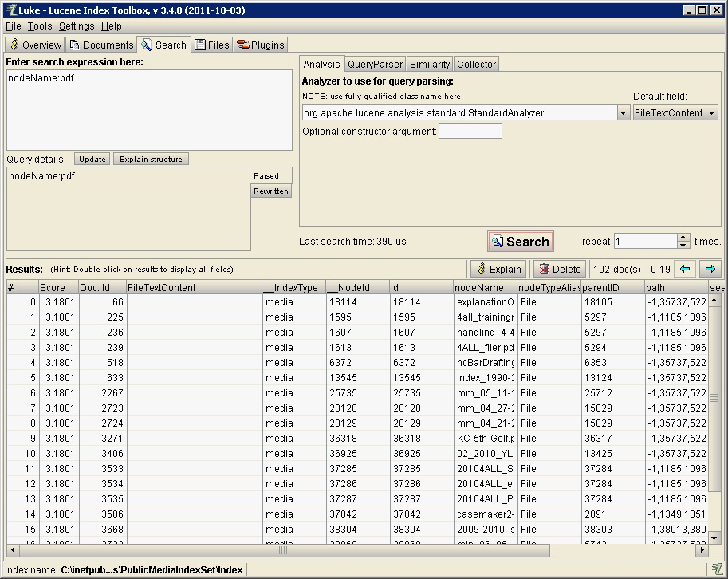This screenshot has height=579, width=728.
Task: Click the nodeName column header
Action: click(x=485, y=287)
